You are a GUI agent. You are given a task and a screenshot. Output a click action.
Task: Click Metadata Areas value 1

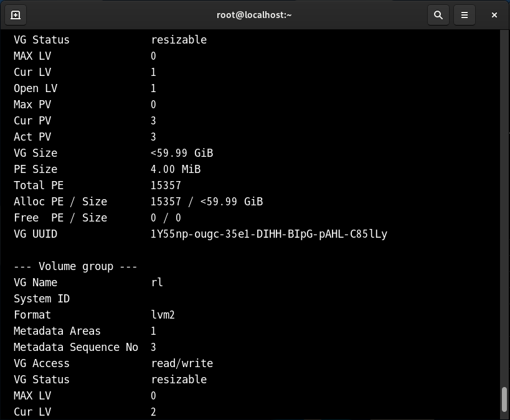coord(153,331)
